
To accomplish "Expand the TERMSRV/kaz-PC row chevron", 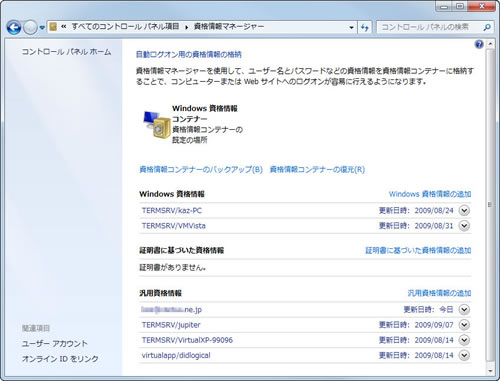I will (464, 210).
